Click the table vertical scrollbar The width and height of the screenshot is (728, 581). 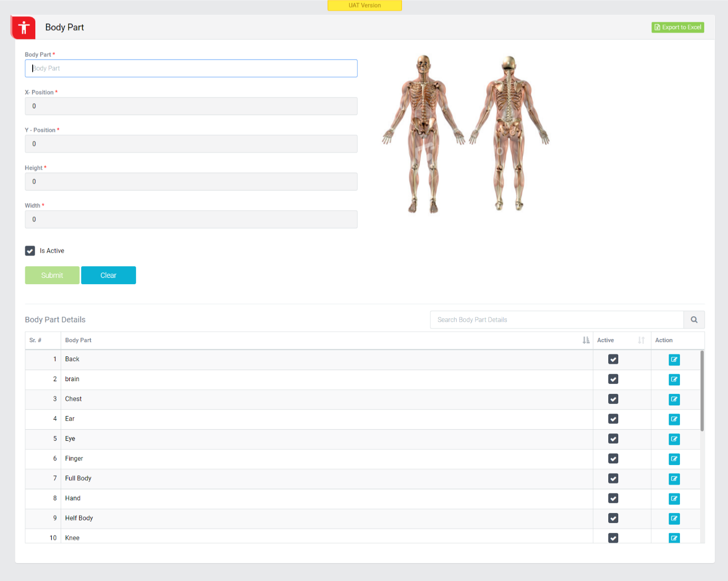(x=702, y=391)
